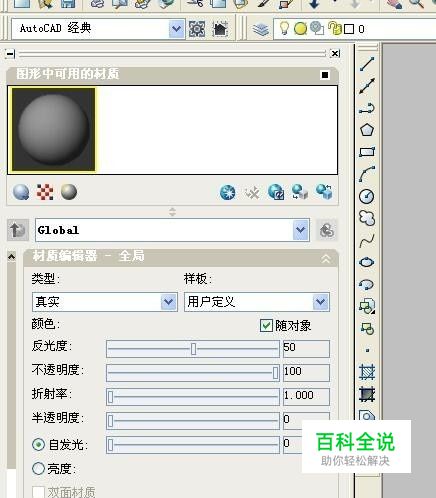Image resolution: width=436 pixels, height=498 pixels.
Task: Open Workspace settings gear icon
Action: 197,29
